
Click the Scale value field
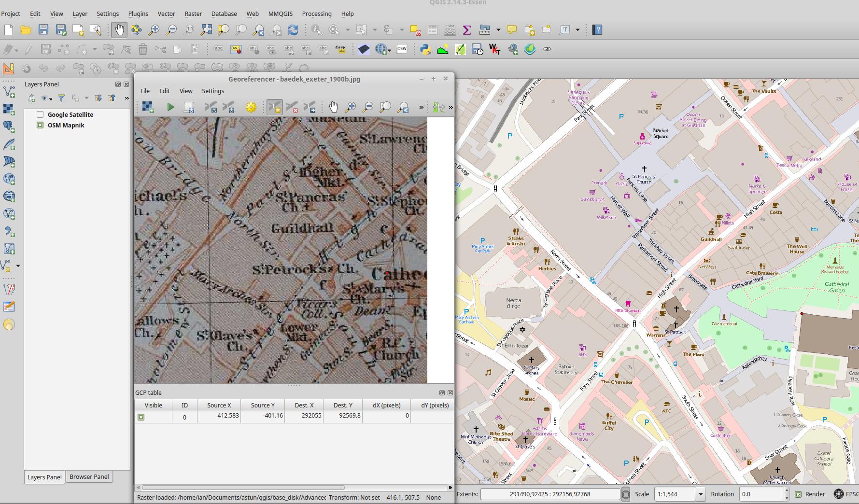pos(675,494)
